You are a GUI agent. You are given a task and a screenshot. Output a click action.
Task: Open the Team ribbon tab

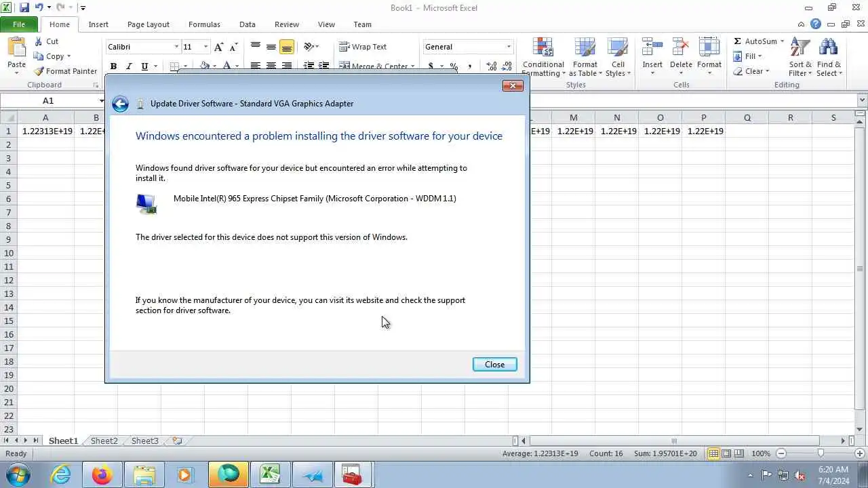coord(362,24)
